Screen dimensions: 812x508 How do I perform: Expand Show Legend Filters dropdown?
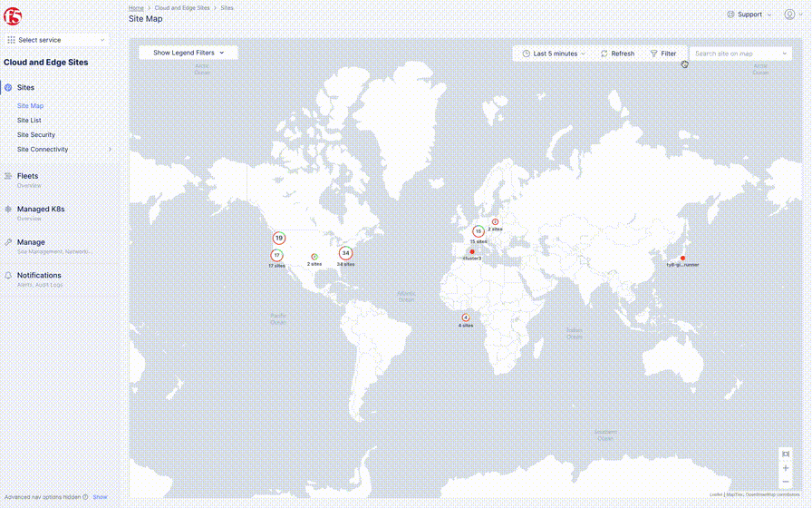tap(188, 53)
